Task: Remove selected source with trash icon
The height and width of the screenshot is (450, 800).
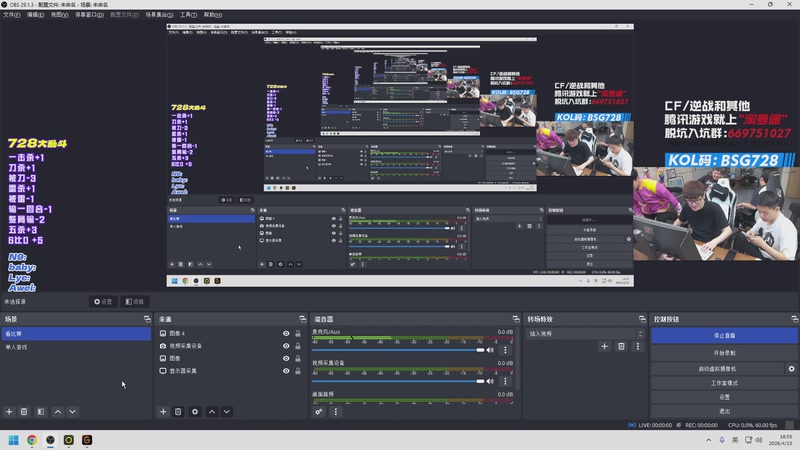Action: [x=178, y=411]
